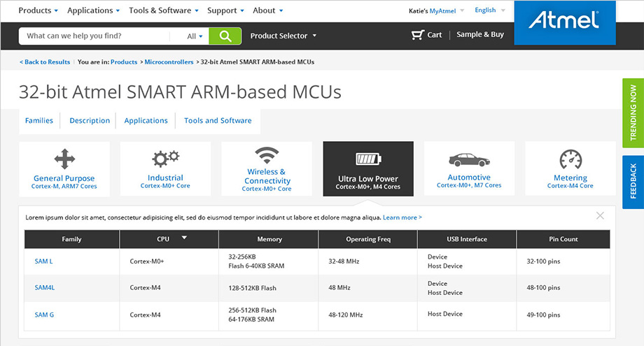Open the English language dropdown
Image resolution: width=644 pixels, height=346 pixels.
pyautogui.click(x=490, y=10)
